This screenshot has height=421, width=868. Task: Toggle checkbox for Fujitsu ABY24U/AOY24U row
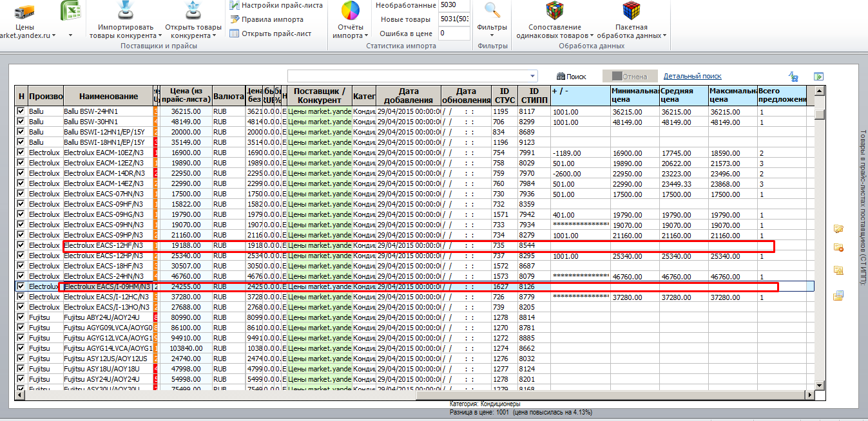coord(21,317)
